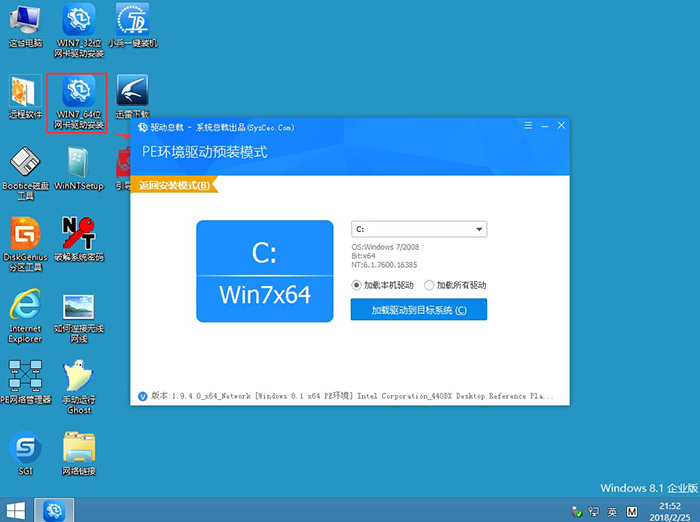The height and width of the screenshot is (522, 700).
Task: Click the Windows Start button
Action: [x=16, y=509]
